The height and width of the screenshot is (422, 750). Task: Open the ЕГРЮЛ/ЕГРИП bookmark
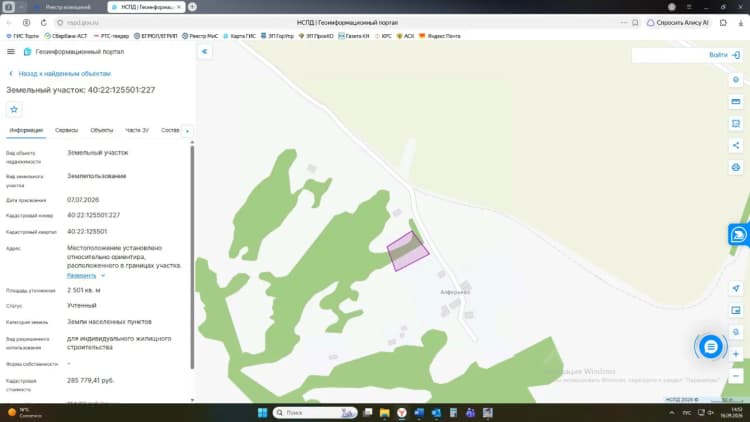tap(155, 36)
